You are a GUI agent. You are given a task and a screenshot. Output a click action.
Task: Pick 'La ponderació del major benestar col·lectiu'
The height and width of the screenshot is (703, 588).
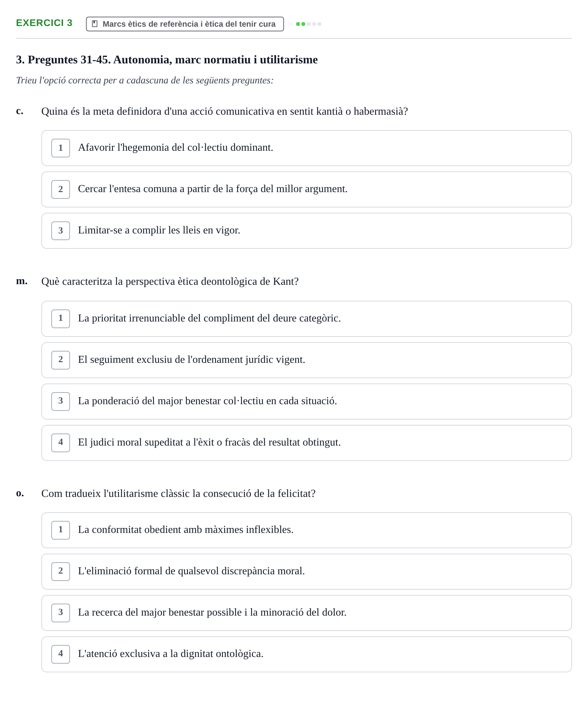pyautogui.click(x=306, y=402)
